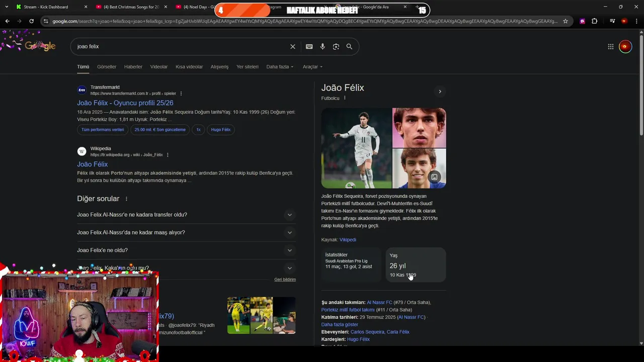644x362 pixels.
Task: Expand the Daha fazla dropdown
Action: coord(280,67)
